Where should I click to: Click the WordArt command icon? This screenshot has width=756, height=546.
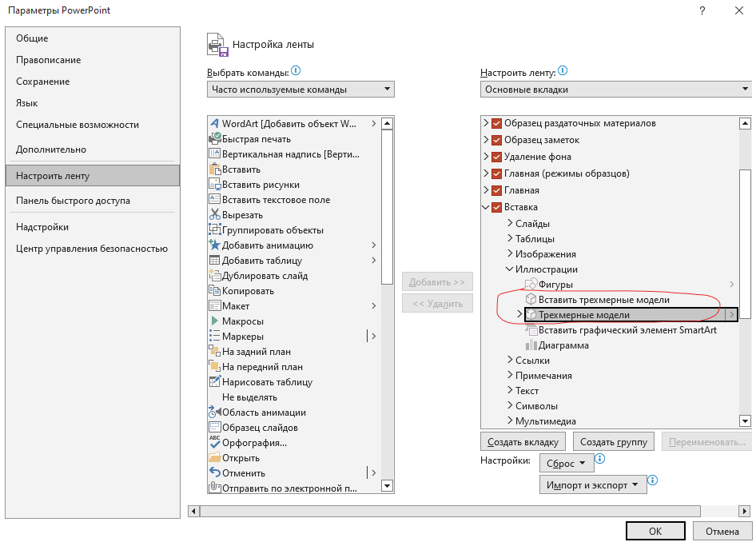coord(214,123)
